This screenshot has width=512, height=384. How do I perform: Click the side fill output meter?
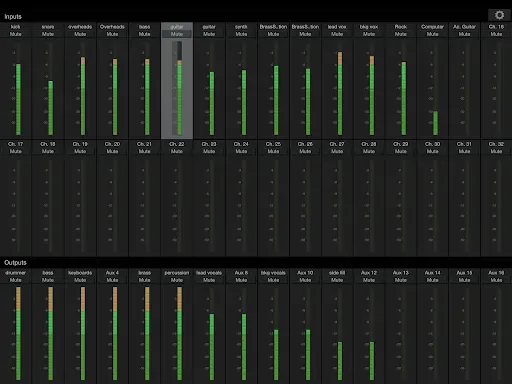[x=340, y=333]
